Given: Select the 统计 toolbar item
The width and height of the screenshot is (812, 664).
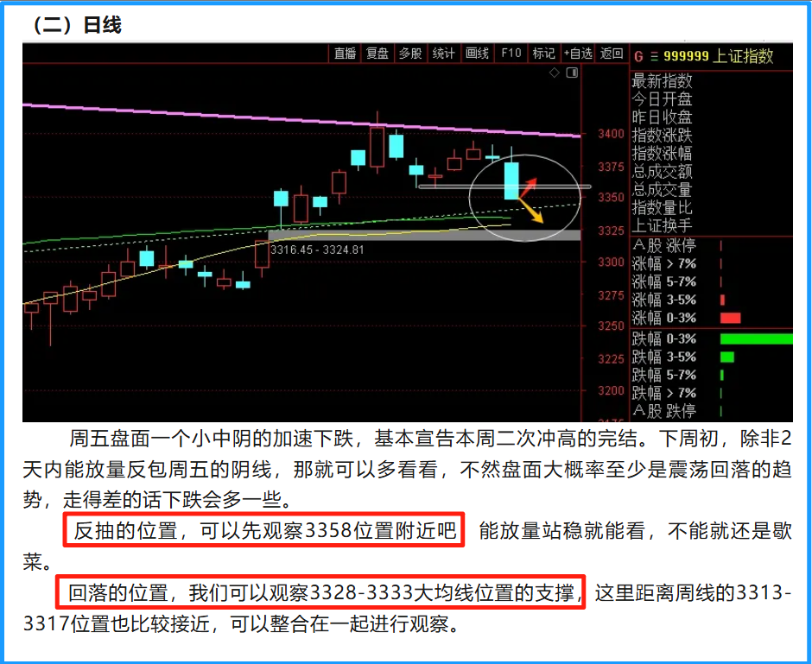Looking at the screenshot, I should (444, 54).
